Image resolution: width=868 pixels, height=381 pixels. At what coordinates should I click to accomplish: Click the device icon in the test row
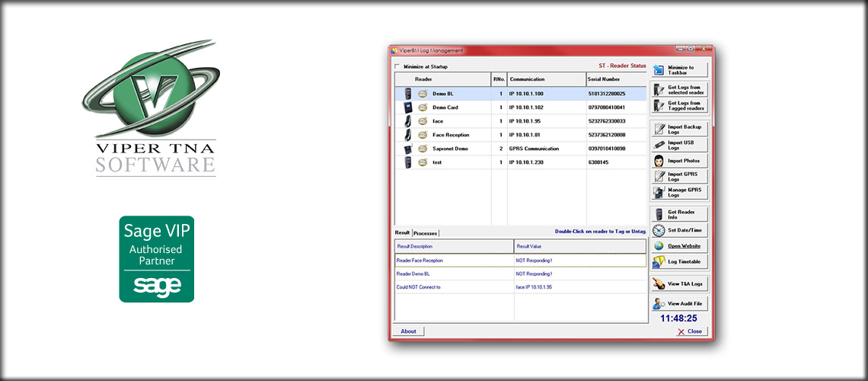point(408,162)
